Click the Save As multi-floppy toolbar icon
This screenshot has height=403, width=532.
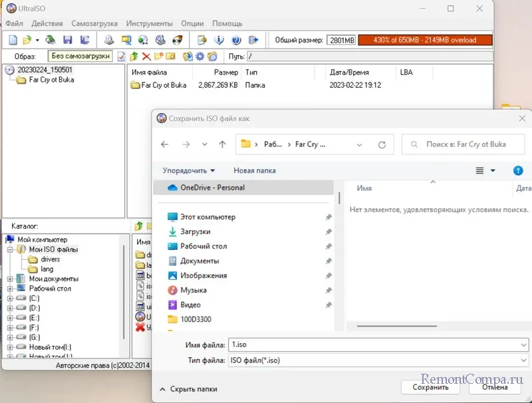(x=84, y=40)
